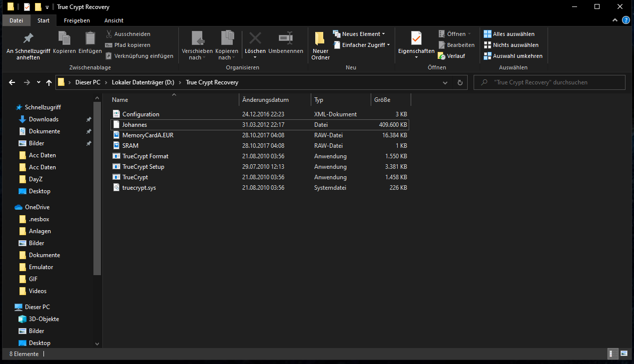Select the TrueCrypt application icon
The image size is (634, 364).
tap(116, 177)
